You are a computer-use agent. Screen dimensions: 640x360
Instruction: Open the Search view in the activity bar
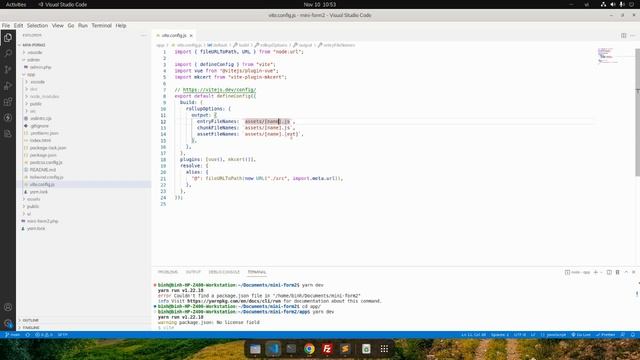[8, 53]
